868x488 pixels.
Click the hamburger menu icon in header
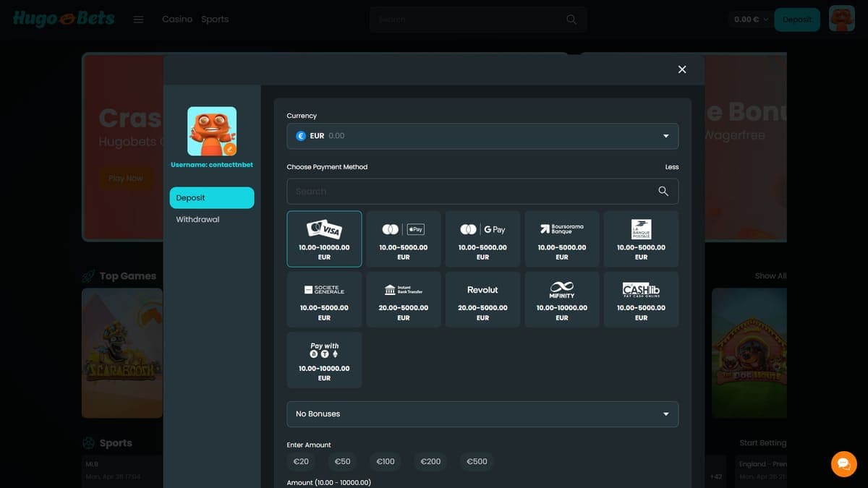[139, 20]
